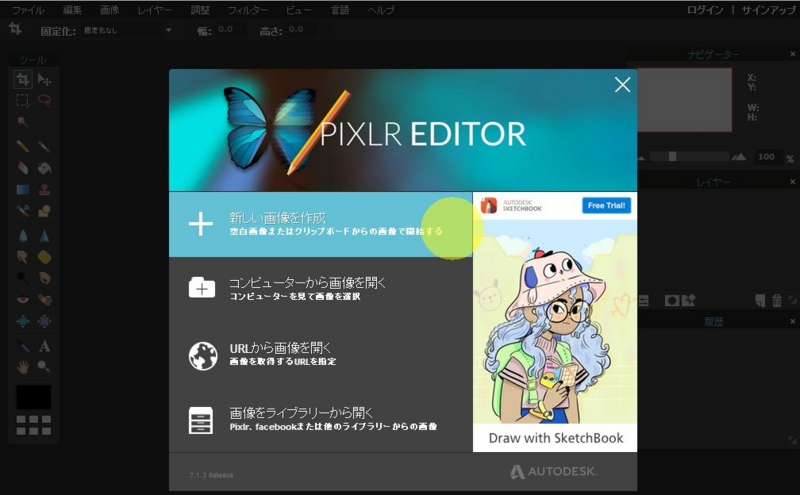Select the Brush tool
The height and width of the screenshot is (495, 800).
point(44,146)
